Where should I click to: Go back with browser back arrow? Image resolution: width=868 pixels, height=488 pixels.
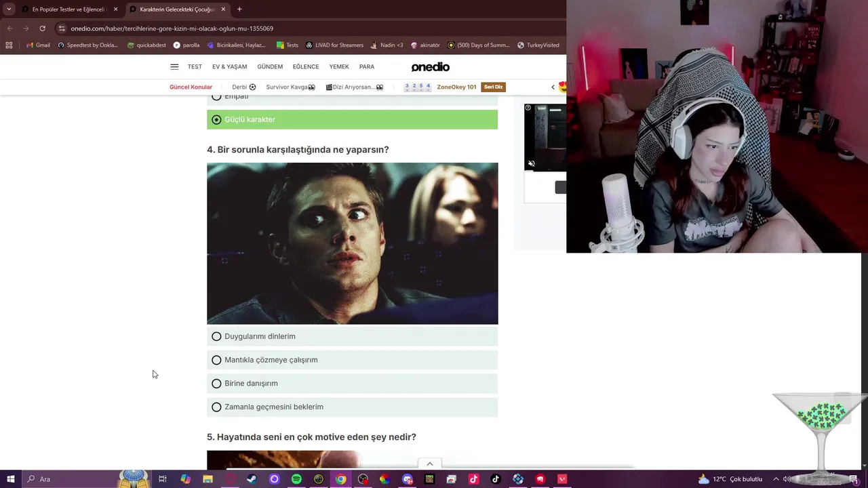coord(9,28)
